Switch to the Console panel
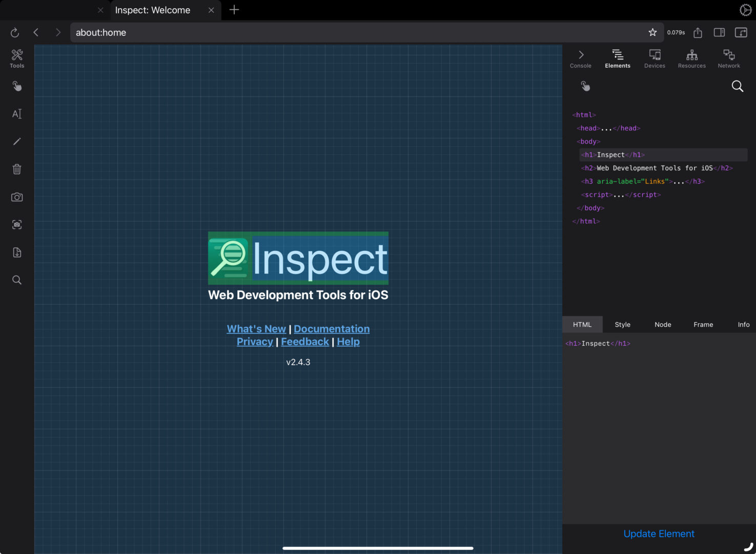Image resolution: width=756 pixels, height=554 pixels. (x=581, y=58)
